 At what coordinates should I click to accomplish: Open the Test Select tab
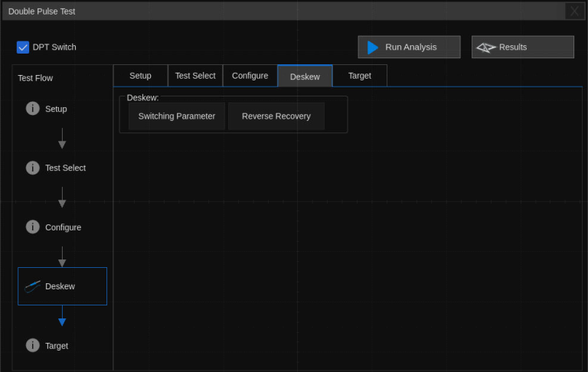(x=195, y=76)
